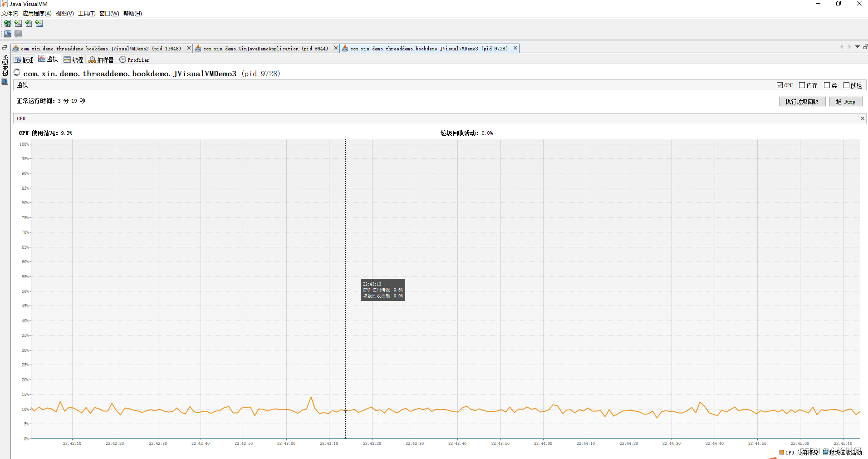Click the 100% y-axis label

[x=24, y=144]
